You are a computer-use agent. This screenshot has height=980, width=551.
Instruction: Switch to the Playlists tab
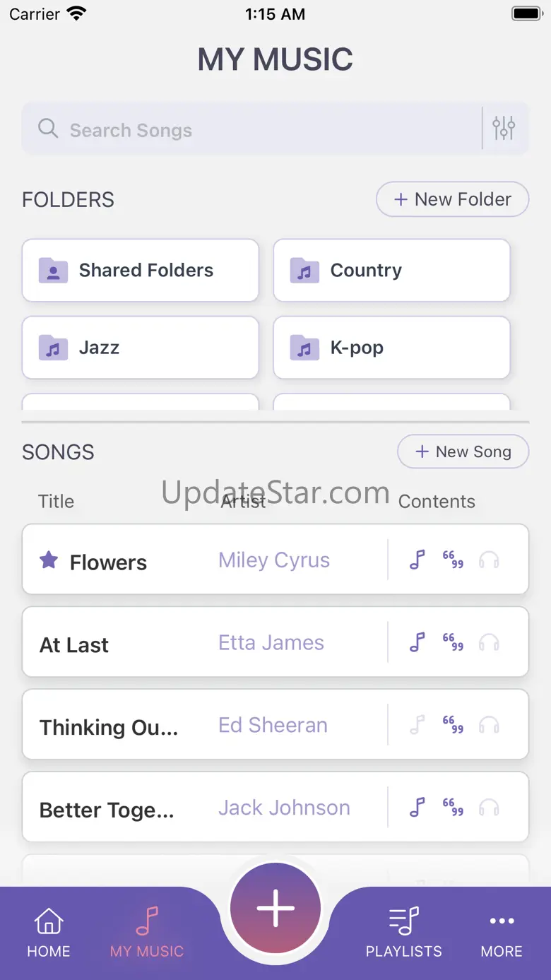(x=403, y=932)
